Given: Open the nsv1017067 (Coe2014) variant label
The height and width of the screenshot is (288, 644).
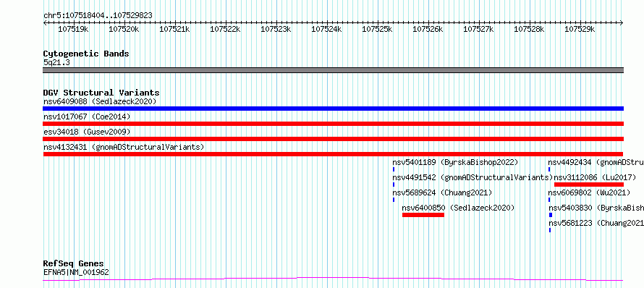Looking at the screenshot, I should [x=87, y=117].
